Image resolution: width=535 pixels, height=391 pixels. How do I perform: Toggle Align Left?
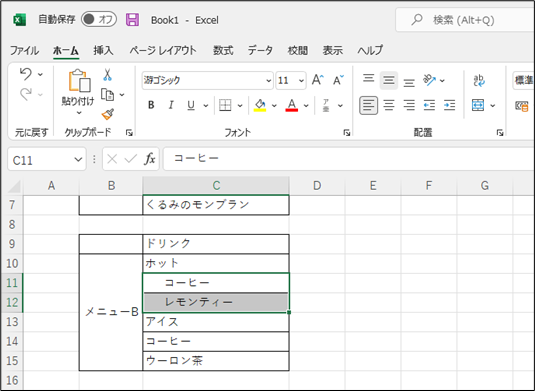pyautogui.click(x=368, y=105)
